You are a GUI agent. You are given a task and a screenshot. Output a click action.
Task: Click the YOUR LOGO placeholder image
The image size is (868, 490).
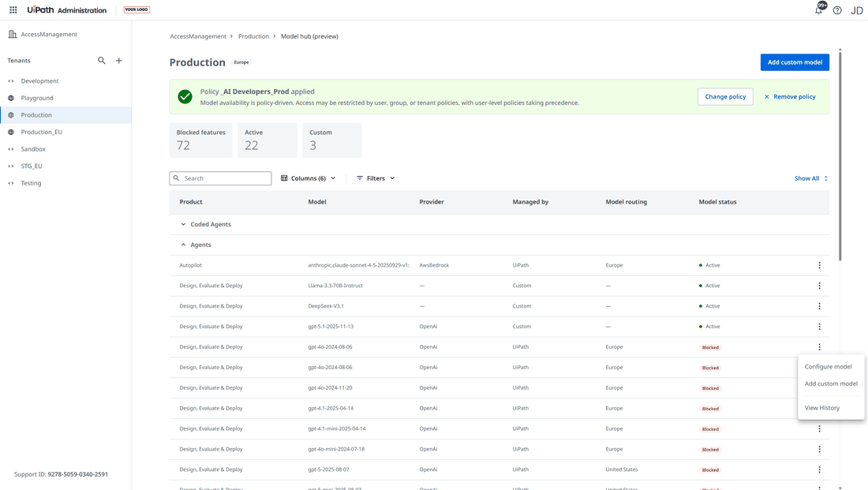137,9
